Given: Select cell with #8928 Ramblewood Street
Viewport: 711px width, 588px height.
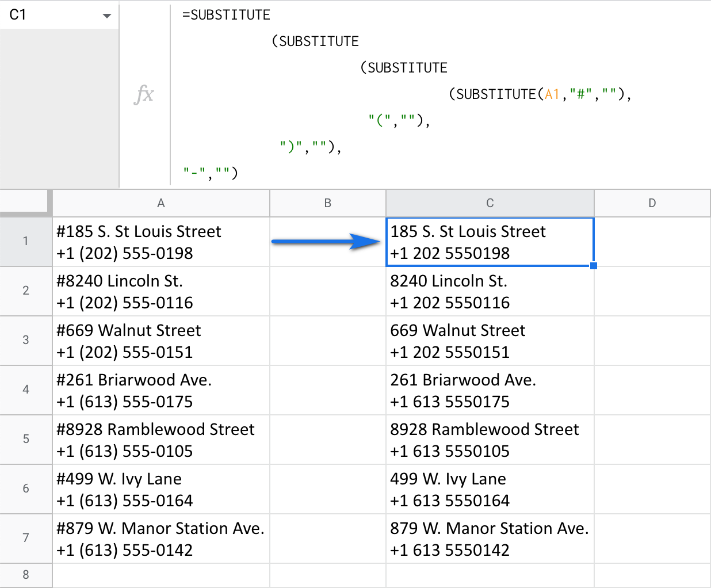Looking at the screenshot, I should tap(161, 440).
